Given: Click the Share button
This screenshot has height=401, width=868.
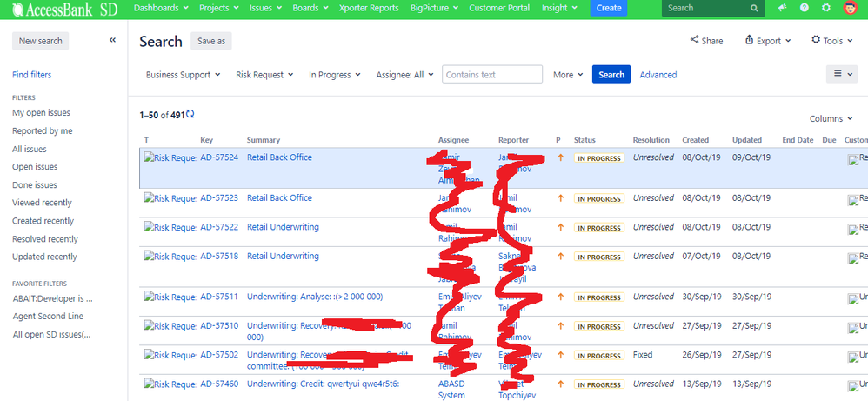Looking at the screenshot, I should click(x=706, y=40).
